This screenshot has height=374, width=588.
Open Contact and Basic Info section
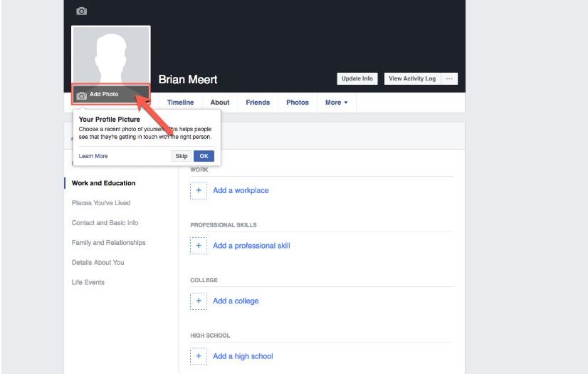pos(105,223)
